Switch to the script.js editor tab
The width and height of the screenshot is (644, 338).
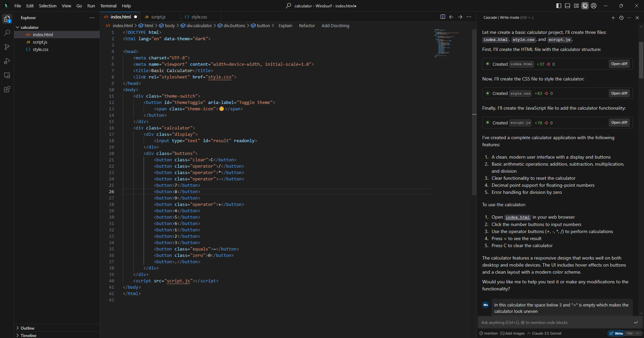[158, 17]
